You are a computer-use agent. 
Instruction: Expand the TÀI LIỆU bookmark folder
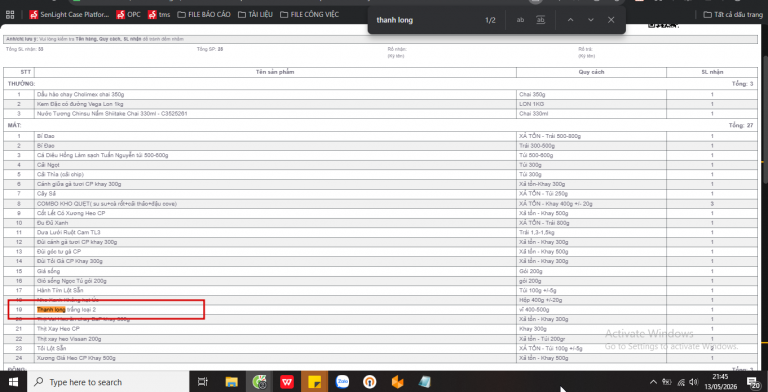[x=255, y=14]
